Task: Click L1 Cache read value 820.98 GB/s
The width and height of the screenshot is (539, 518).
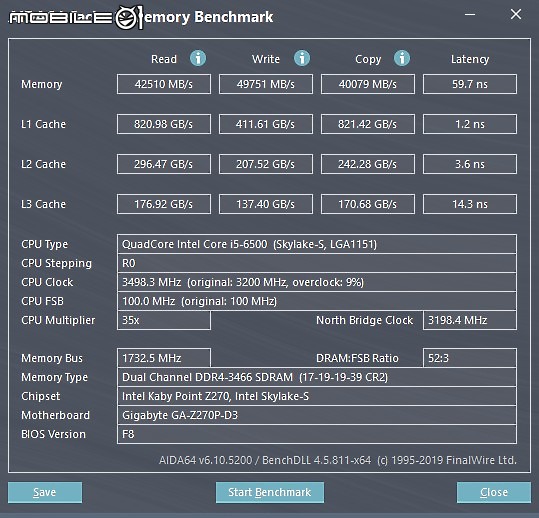Action: click(164, 124)
